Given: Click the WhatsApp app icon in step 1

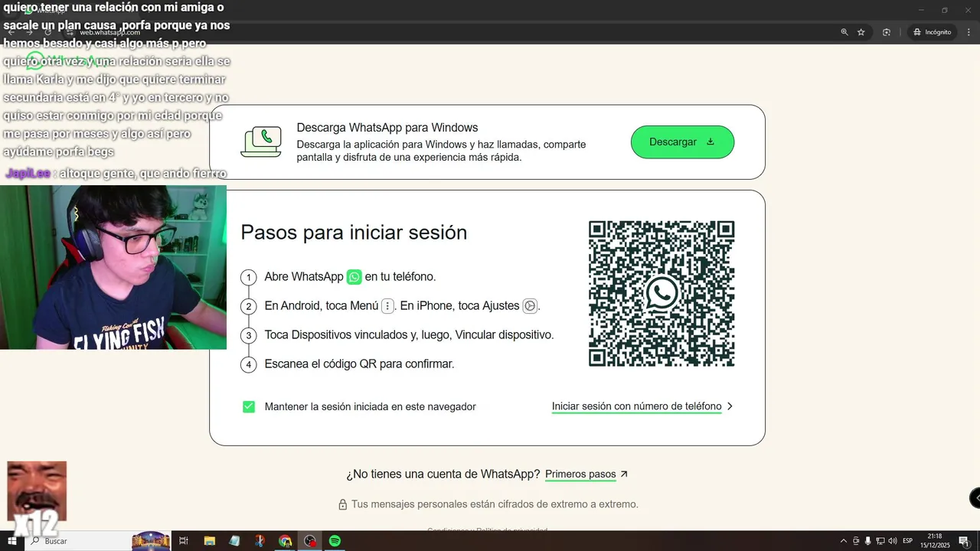Looking at the screenshot, I should click(354, 277).
